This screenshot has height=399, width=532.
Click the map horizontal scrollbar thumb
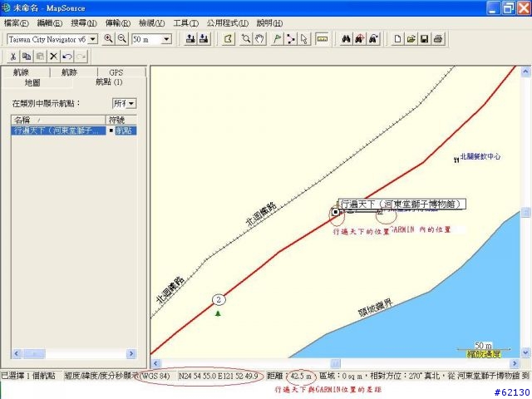click(335, 363)
